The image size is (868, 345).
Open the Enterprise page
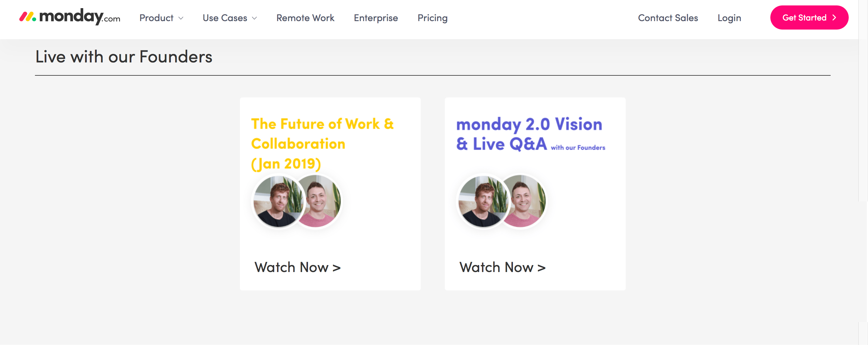(x=376, y=18)
